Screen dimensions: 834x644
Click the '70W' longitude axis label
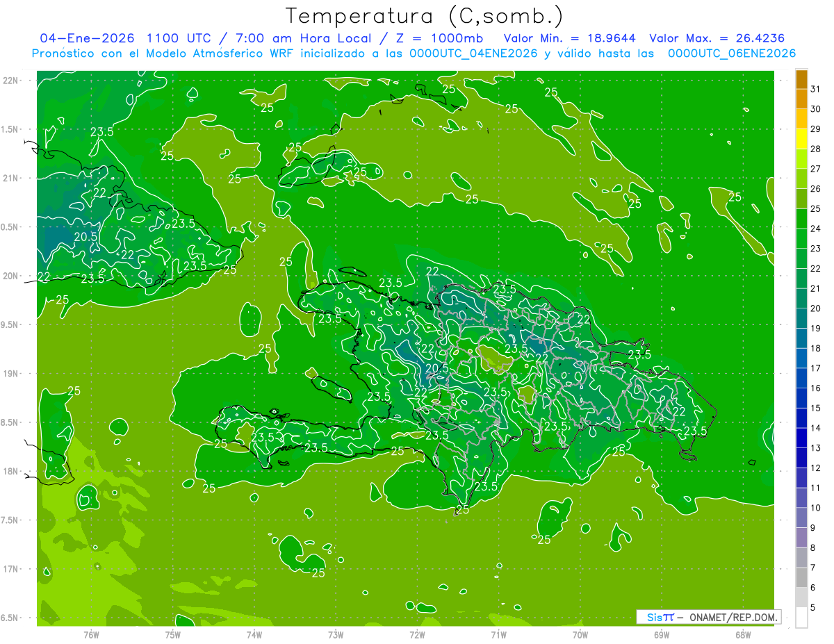(580, 635)
